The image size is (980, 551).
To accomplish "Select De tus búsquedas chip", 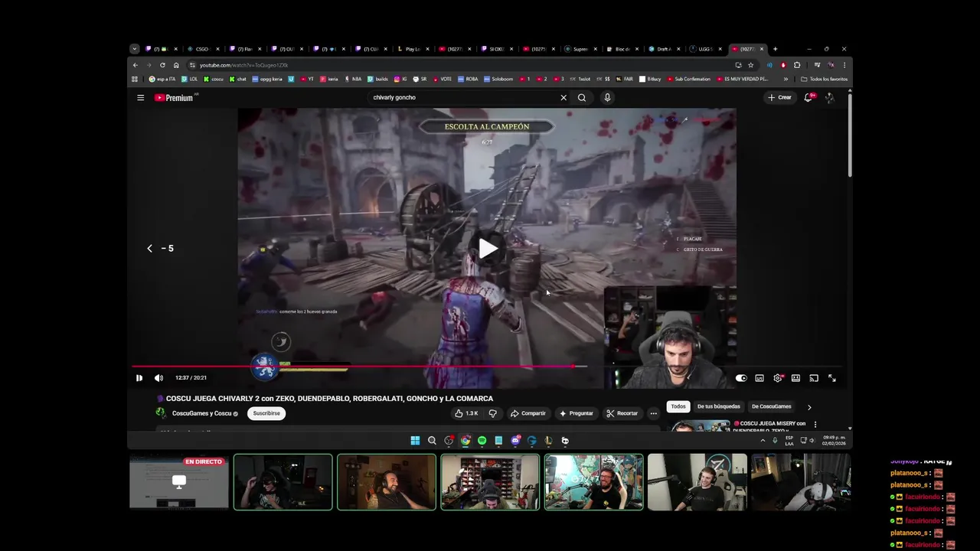I will pyautogui.click(x=718, y=406).
